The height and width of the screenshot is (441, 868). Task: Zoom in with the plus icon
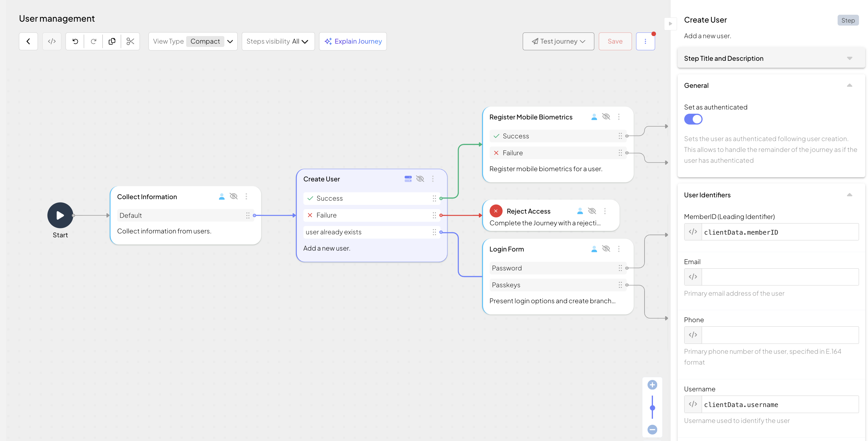pyautogui.click(x=652, y=385)
